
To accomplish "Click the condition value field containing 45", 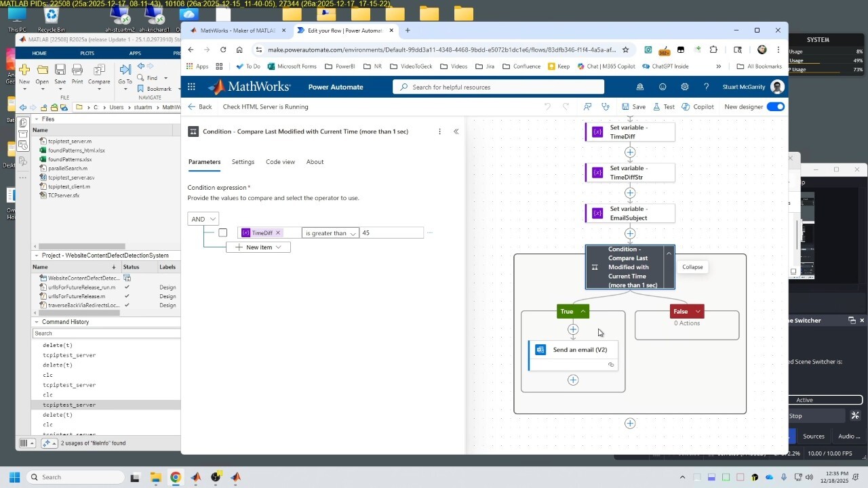I will coord(391,232).
